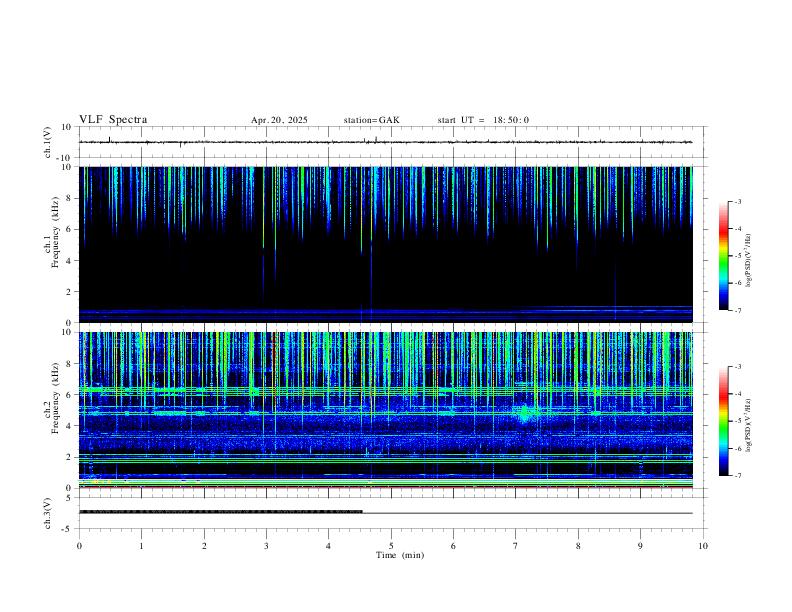The width and height of the screenshot is (792, 612).
Task: Click the ch.1 'log(PSD)(V²/Hz)' colorbar label
Action: tap(749, 260)
